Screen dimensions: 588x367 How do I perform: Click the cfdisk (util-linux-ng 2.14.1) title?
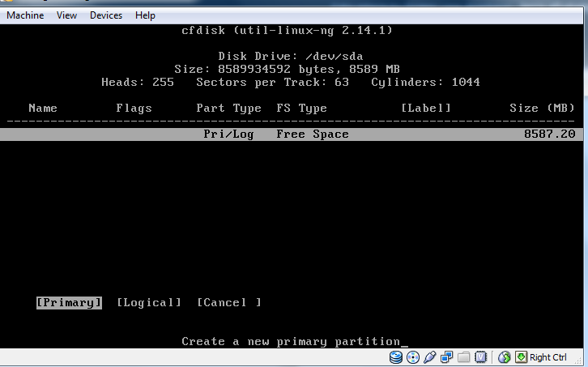(287, 30)
